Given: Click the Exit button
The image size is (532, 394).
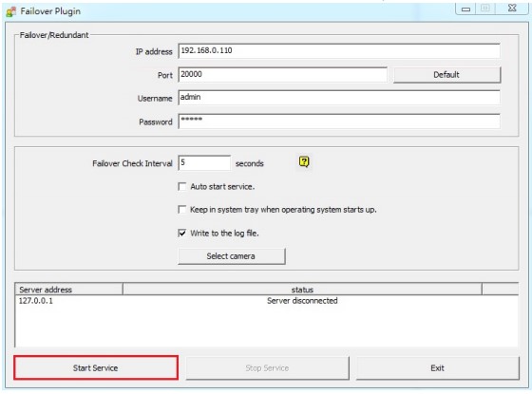Looking at the screenshot, I should 438,368.
